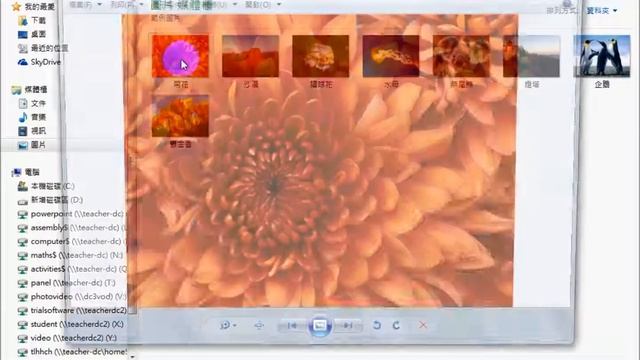Select the 無尾熊 koala thumbnail
640x360 pixels.
[461, 56]
